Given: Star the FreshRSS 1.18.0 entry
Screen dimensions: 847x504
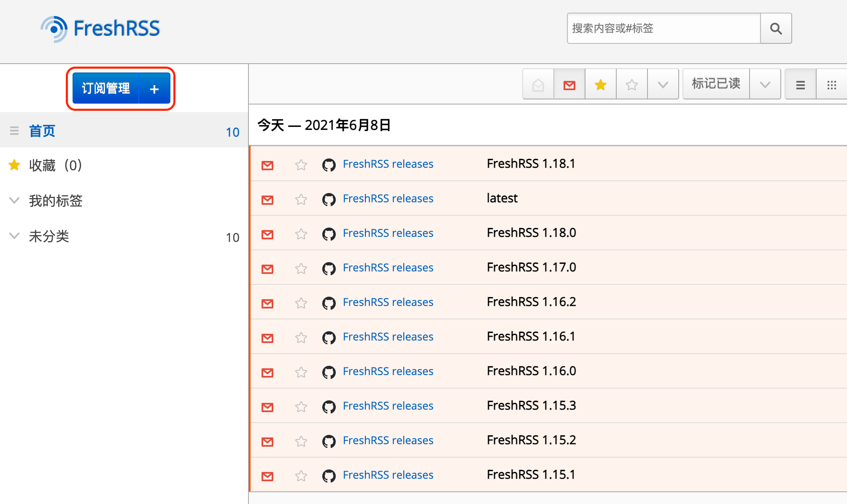Looking at the screenshot, I should pyautogui.click(x=301, y=234).
